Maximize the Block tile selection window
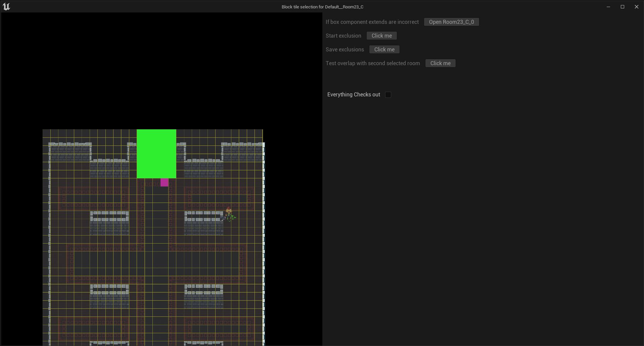The width and height of the screenshot is (644, 346). tap(622, 7)
